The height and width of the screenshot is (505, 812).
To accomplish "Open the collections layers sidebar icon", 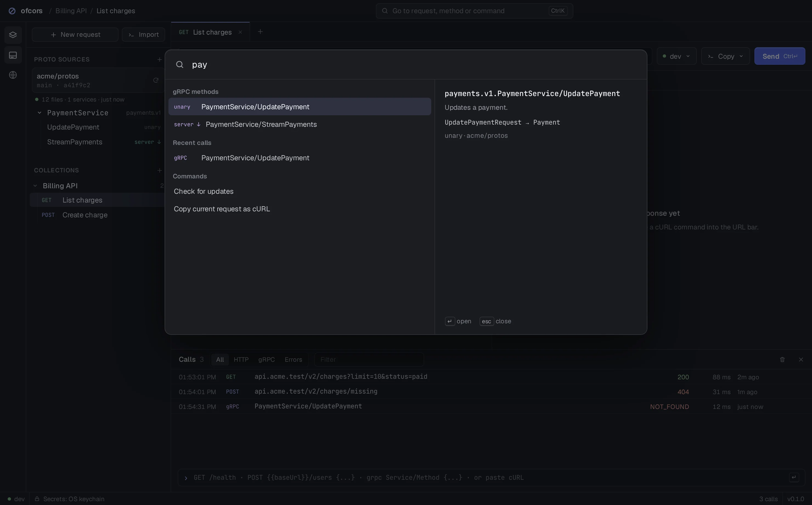I will (13, 35).
